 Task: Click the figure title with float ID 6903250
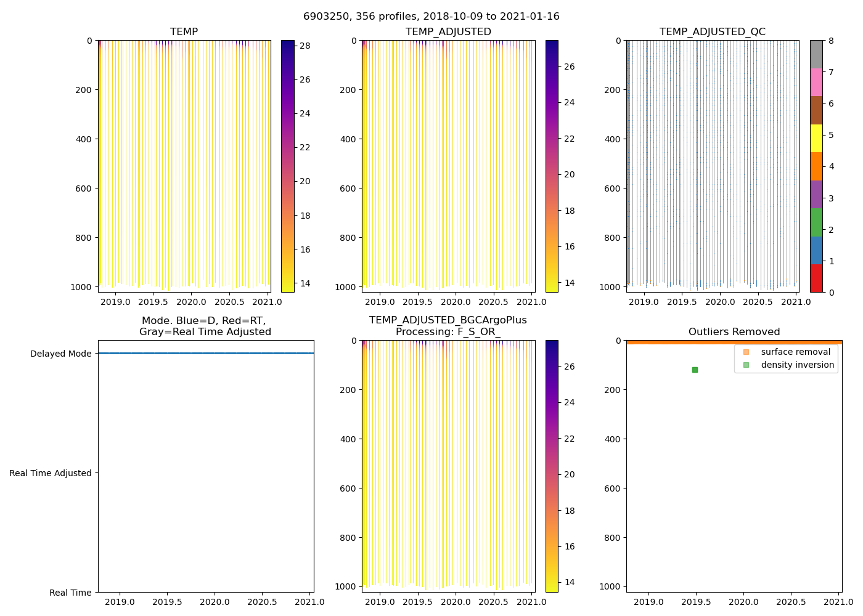click(431, 17)
